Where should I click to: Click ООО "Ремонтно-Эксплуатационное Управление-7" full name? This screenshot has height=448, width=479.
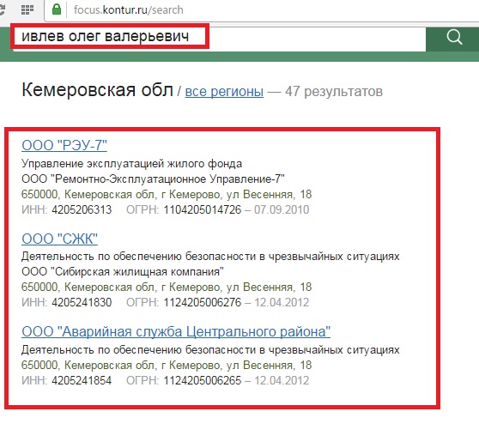coord(153,179)
